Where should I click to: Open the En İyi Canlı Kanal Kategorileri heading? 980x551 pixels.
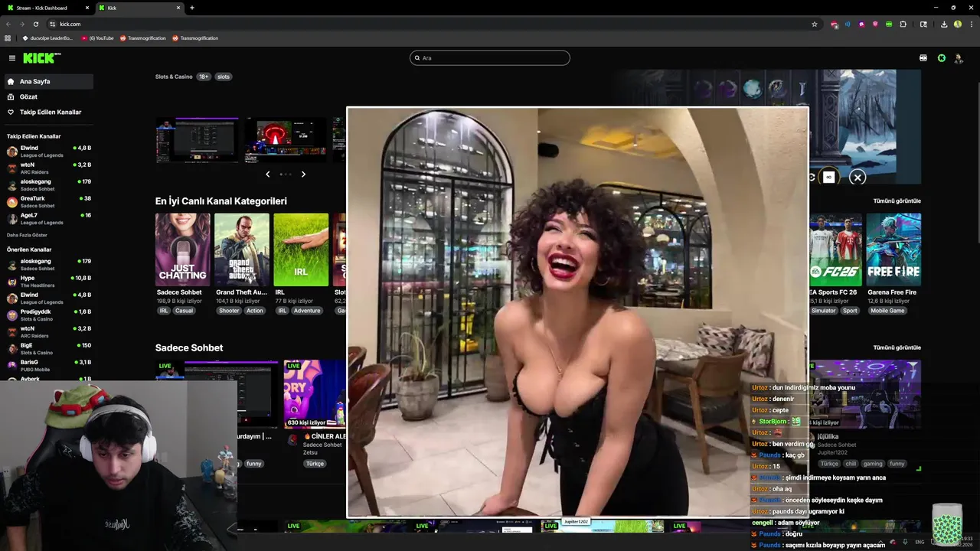point(221,201)
